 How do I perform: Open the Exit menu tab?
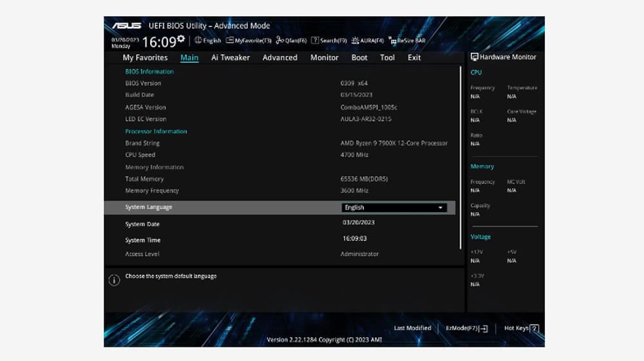414,57
